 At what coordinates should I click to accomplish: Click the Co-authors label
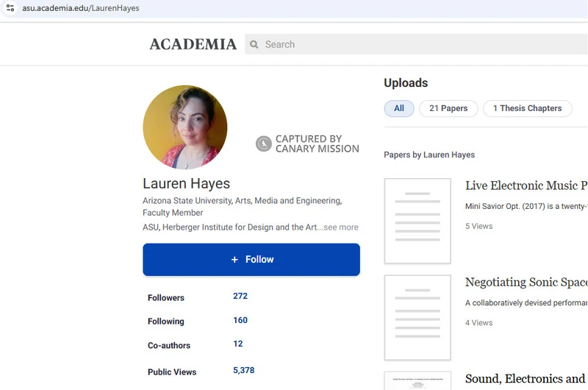[169, 345]
